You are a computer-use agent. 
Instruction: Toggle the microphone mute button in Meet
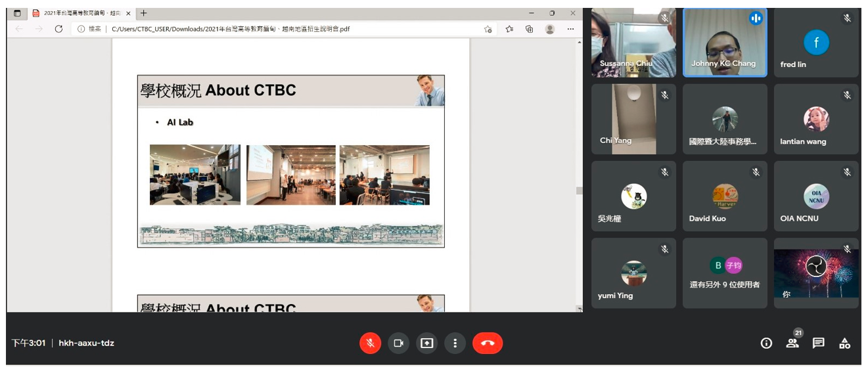point(370,343)
